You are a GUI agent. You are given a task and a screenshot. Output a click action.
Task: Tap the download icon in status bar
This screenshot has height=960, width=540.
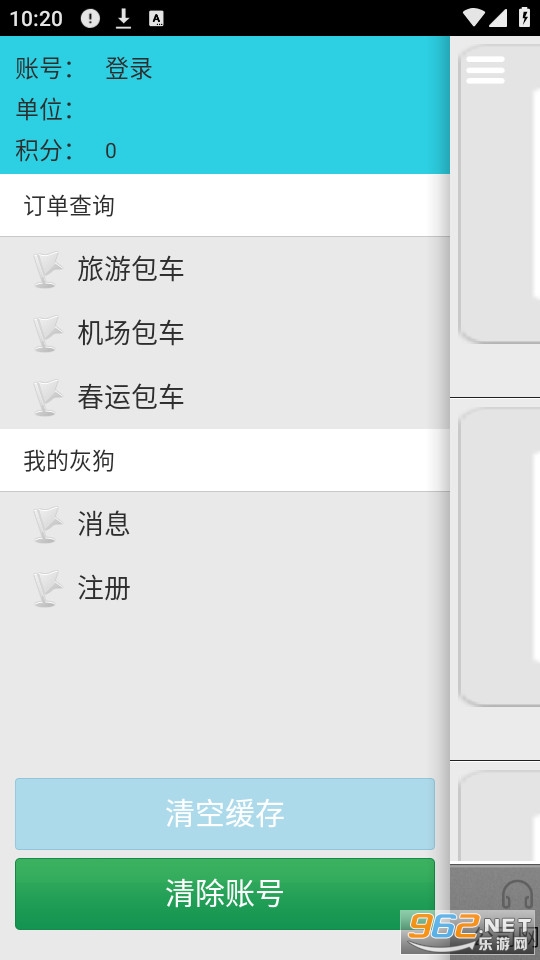(x=124, y=18)
